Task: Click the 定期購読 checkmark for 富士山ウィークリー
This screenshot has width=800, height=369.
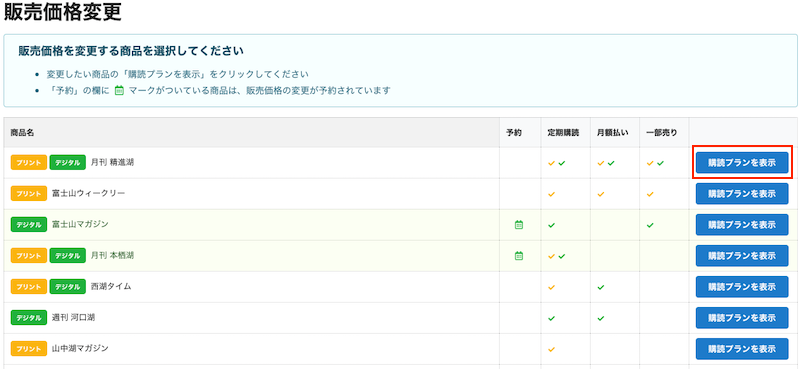Action: (551, 194)
